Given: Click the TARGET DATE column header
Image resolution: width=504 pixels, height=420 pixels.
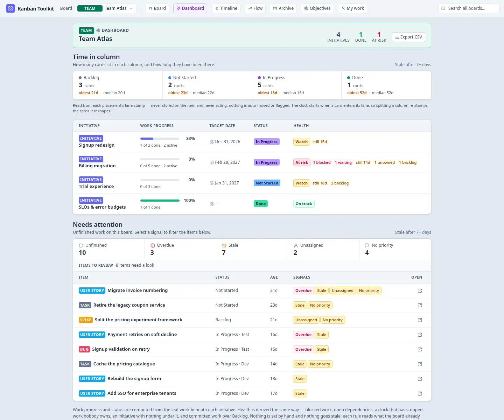Looking at the screenshot, I should tap(222, 126).
